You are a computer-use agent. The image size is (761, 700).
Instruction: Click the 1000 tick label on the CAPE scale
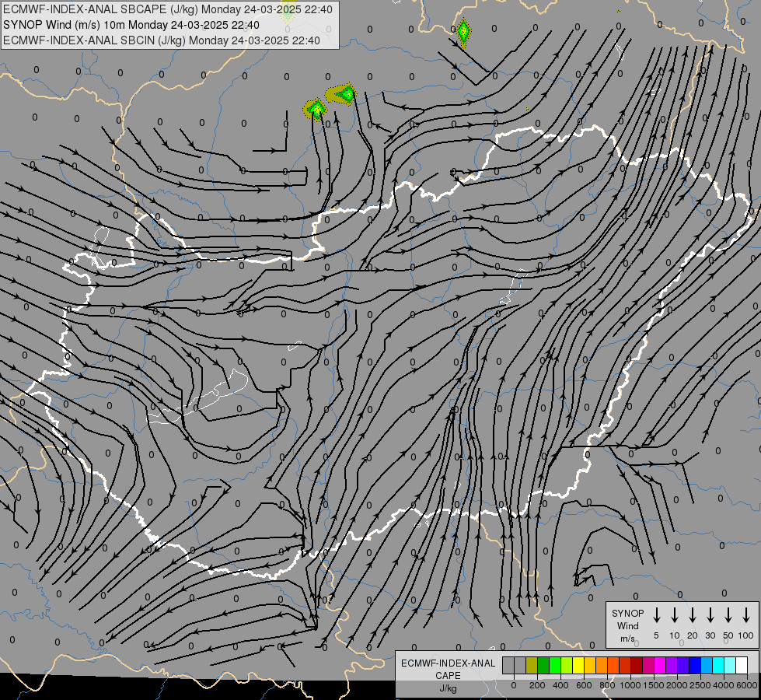(630, 685)
